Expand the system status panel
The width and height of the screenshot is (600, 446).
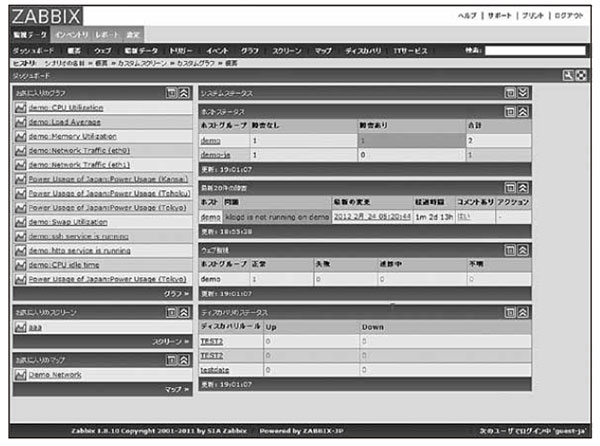[523, 93]
